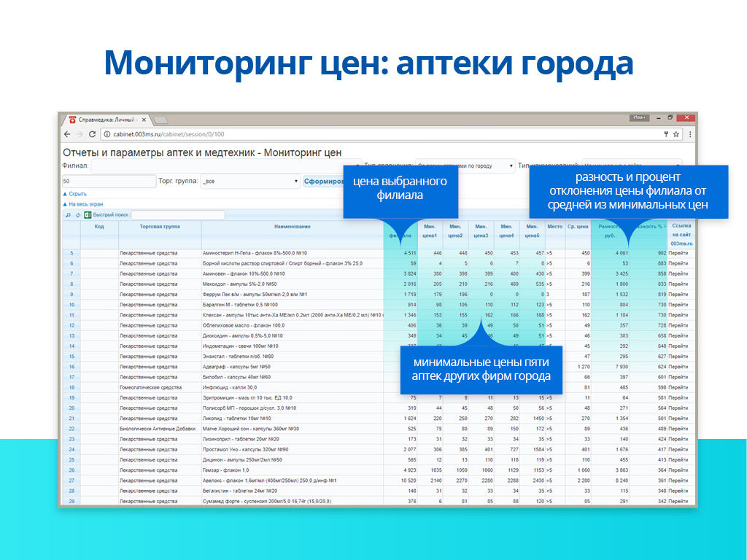
Task: Sort by the Ср. цена column header
Action: tap(578, 227)
